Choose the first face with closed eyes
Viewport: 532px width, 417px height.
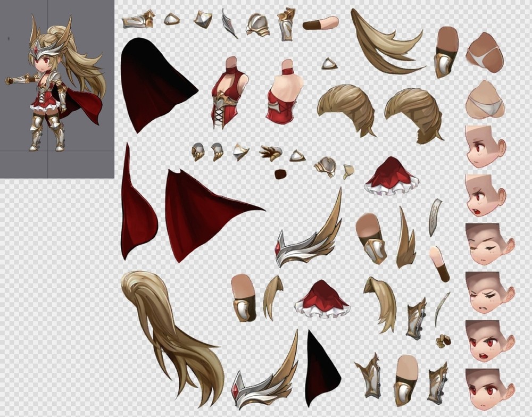tap(488, 244)
